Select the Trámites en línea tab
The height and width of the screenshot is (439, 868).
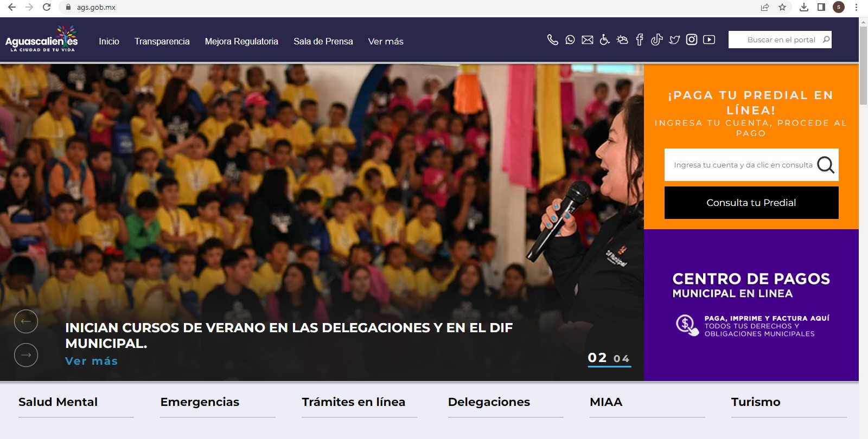[x=354, y=402]
